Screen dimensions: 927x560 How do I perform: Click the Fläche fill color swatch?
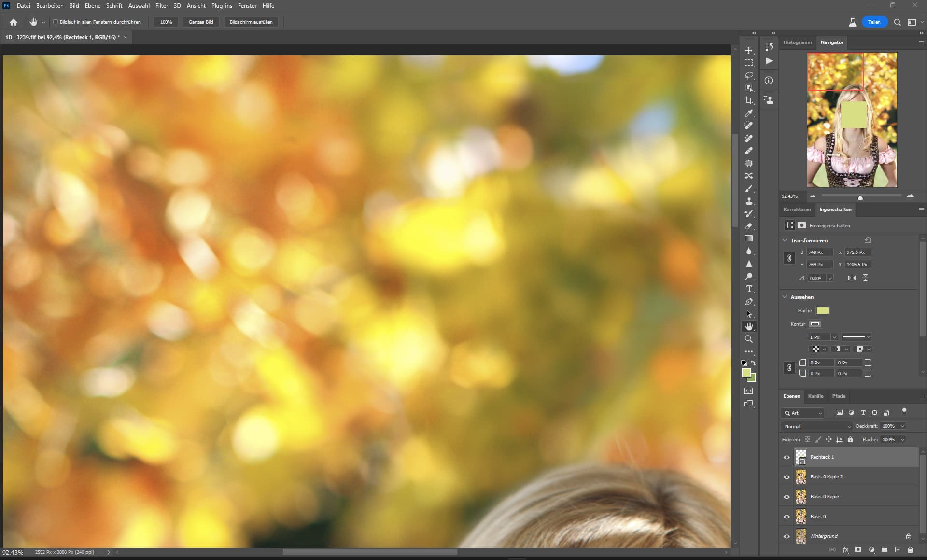tap(823, 310)
